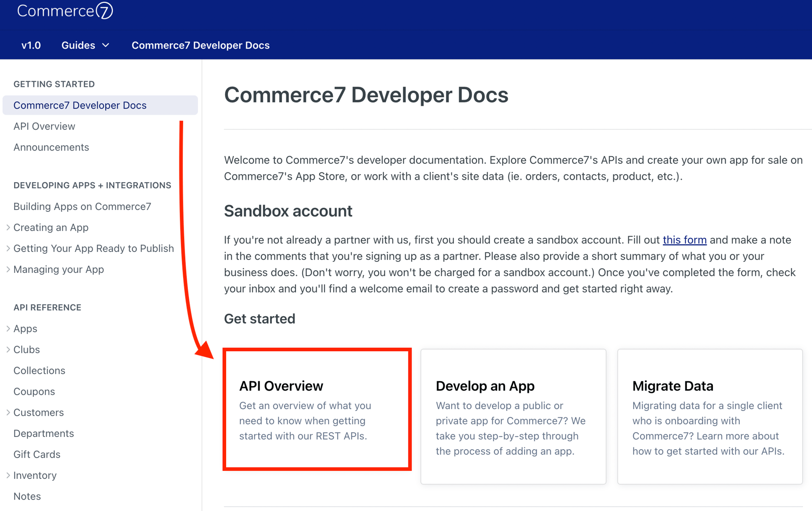The height and width of the screenshot is (511, 812).
Task: Expand the Customers API reference section
Action: (8, 413)
